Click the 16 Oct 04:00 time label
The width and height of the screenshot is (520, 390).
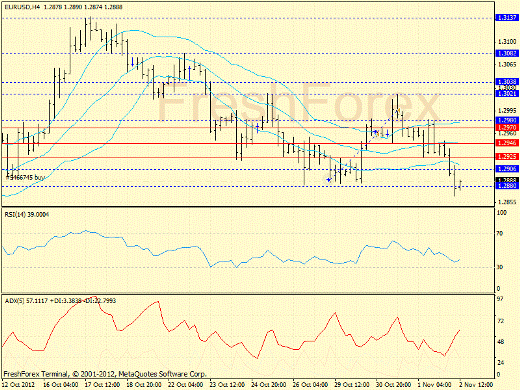(61, 385)
